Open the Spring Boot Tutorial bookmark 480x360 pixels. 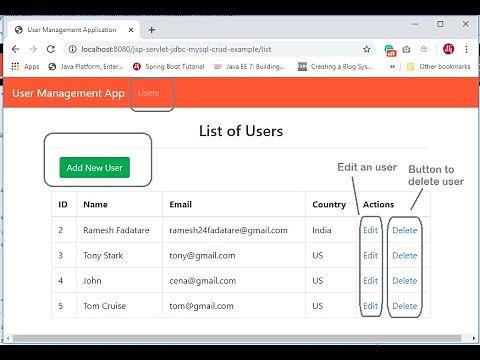pyautogui.click(x=169, y=67)
